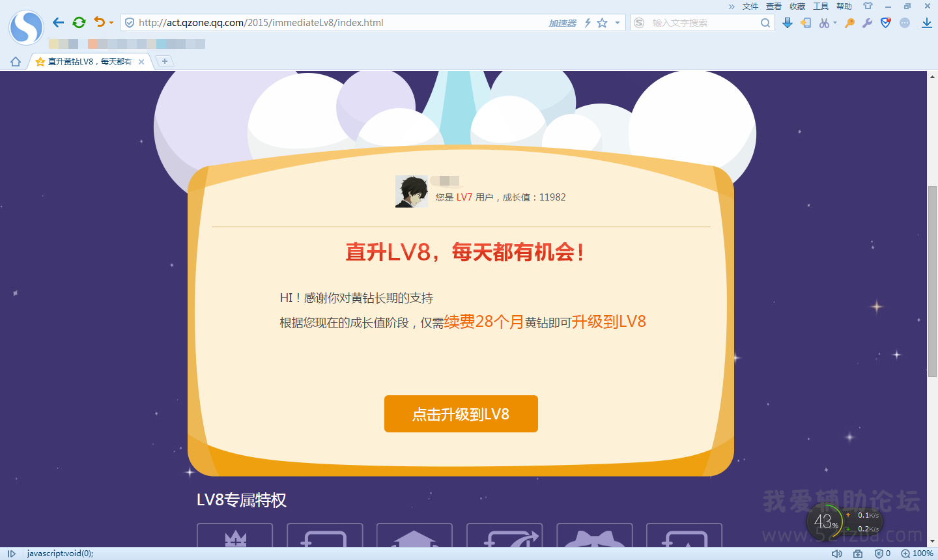This screenshot has width=938, height=560.
Task: Click the grey chat bubble icon
Action: 905,23
